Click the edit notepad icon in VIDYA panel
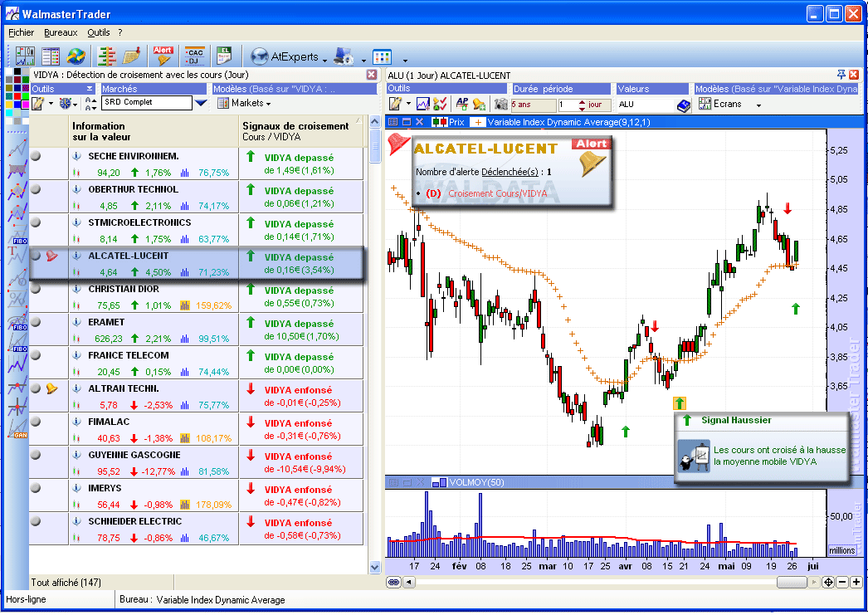Viewport: 868px width, 615px height. [37, 103]
